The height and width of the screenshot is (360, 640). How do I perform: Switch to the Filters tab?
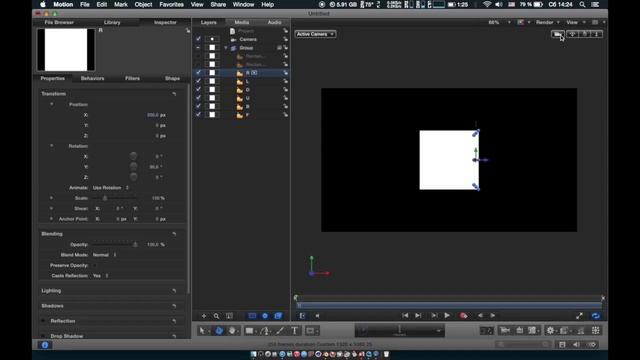coord(132,78)
